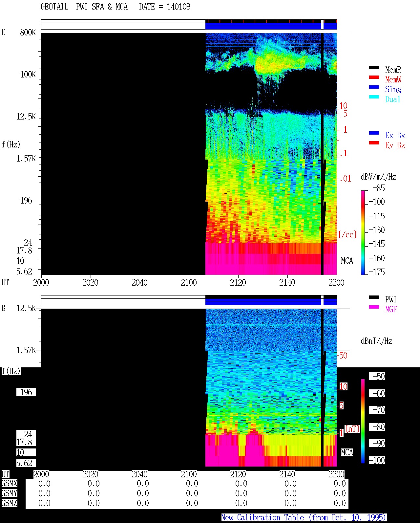Click the '196' label on the E panel
This screenshot has height=523, width=420.
tap(26, 200)
